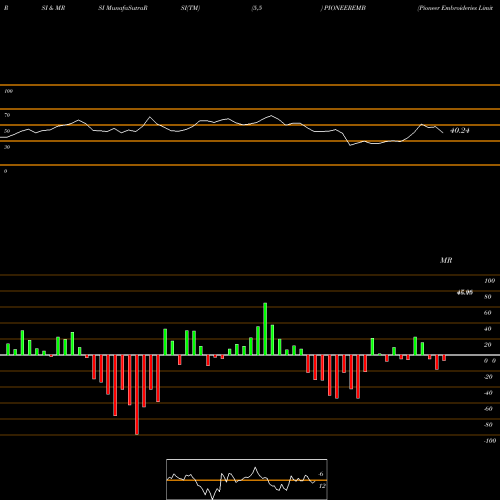500x500 pixels.
Task: Click the '100' label on histogram axis
Action: pyautogui.click(x=489, y=281)
